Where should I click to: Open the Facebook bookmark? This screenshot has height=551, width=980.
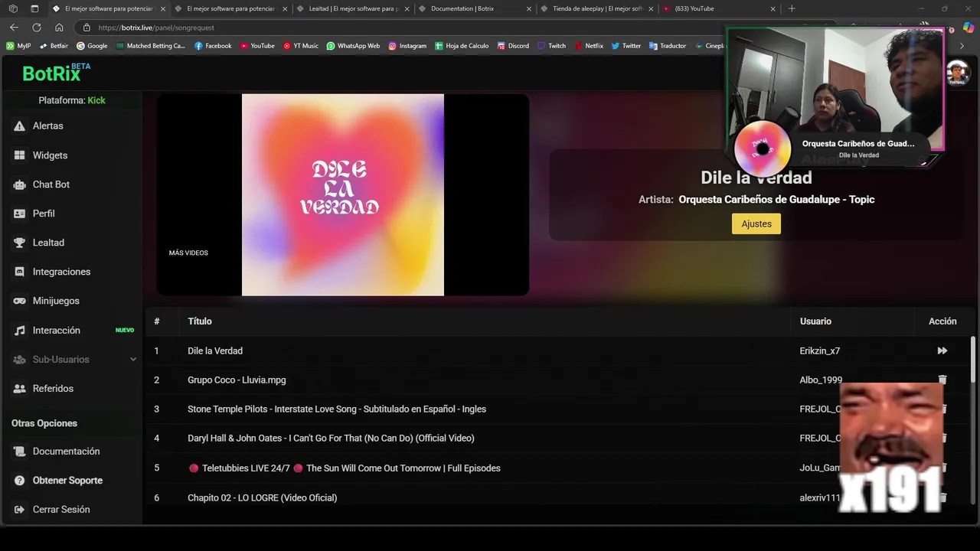pyautogui.click(x=213, y=46)
